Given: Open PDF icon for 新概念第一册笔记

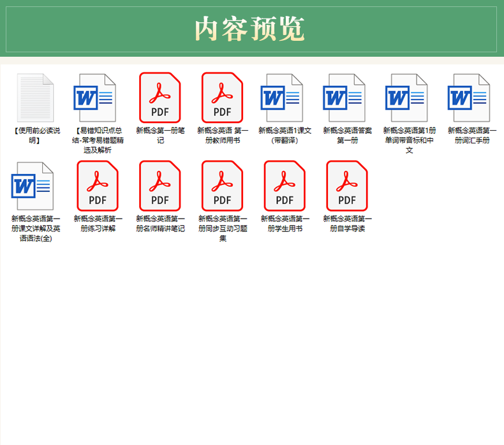Looking at the screenshot, I should pos(159,98).
